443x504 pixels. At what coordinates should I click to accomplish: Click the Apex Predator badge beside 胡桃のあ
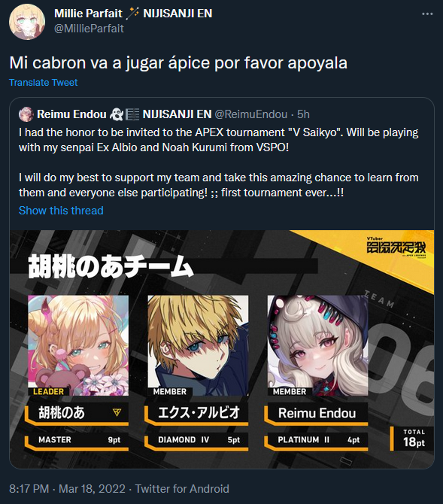[117, 412]
